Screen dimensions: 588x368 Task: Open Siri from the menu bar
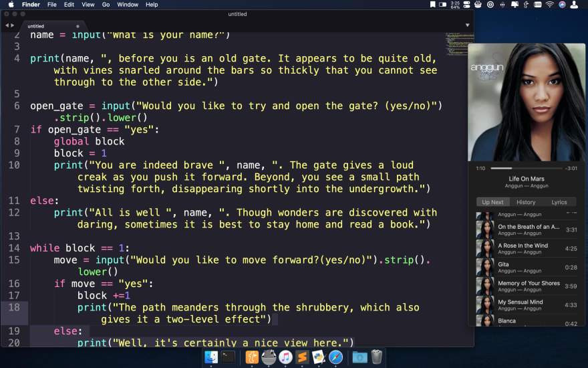pos(562,5)
